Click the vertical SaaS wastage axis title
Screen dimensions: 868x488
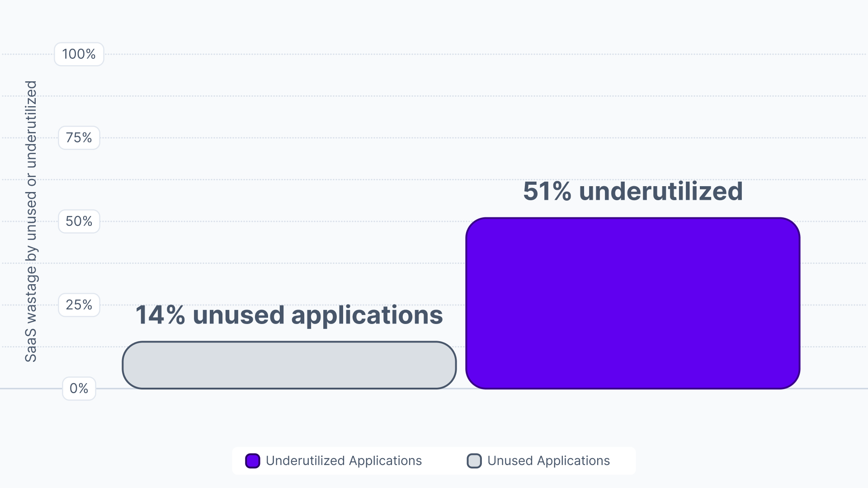coord(31,221)
